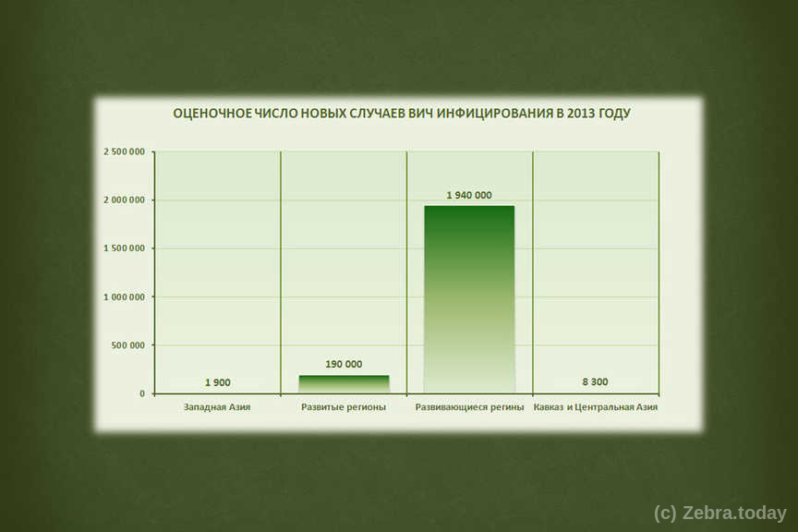The image size is (798, 532).
Task: Select the short Развитые регионы bar
Action: point(344,383)
